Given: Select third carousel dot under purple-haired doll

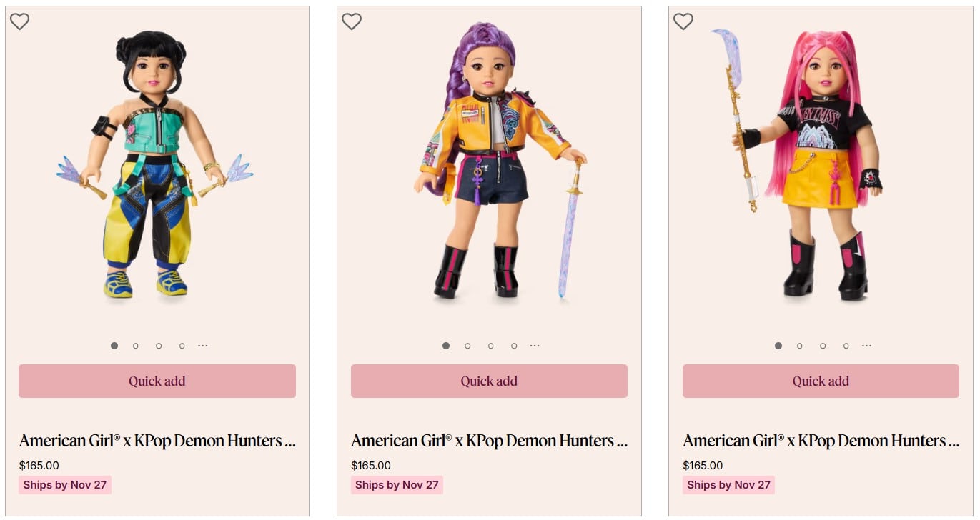Looking at the screenshot, I should pyautogui.click(x=490, y=346).
